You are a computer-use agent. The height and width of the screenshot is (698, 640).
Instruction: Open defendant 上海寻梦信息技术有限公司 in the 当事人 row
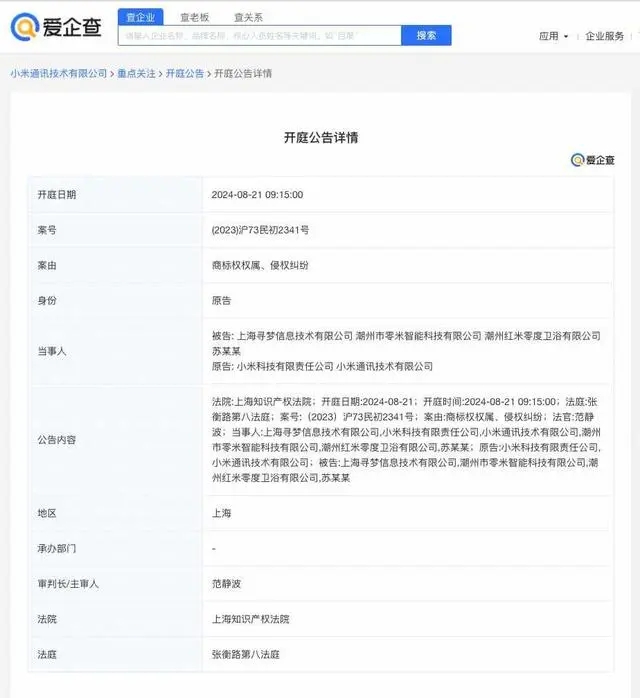point(295,336)
